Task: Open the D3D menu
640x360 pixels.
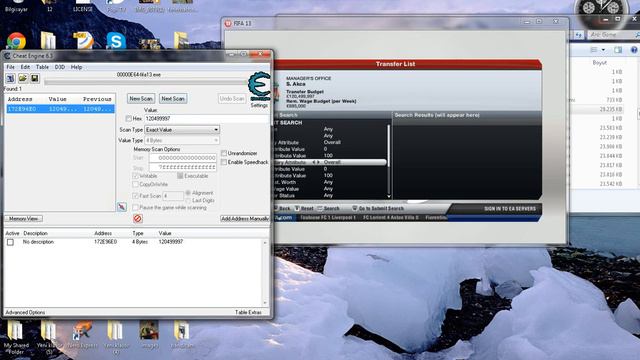Action: coord(60,67)
